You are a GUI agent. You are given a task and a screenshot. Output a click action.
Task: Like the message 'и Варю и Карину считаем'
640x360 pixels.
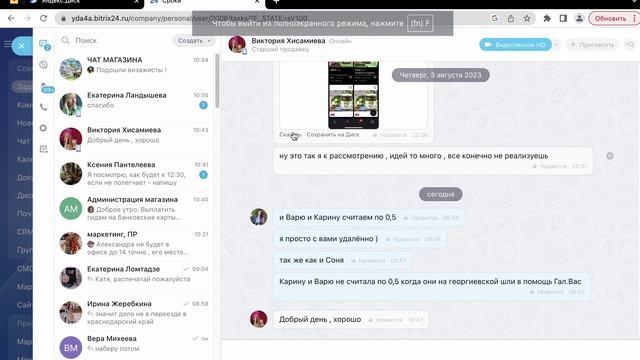click(420, 218)
